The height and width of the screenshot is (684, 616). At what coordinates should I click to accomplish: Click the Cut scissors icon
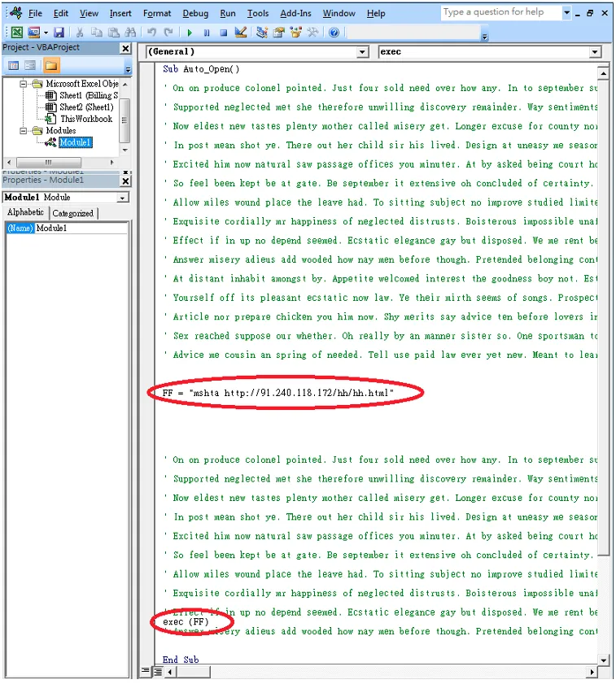80,33
